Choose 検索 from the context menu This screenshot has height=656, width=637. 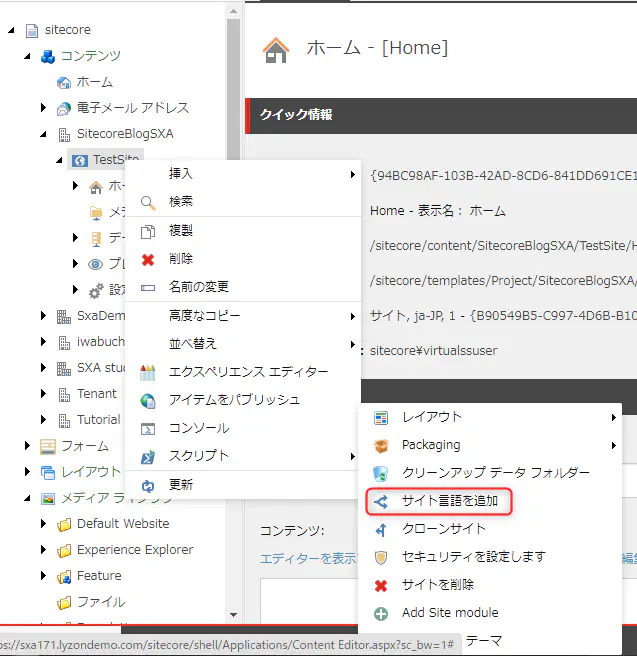point(243,202)
